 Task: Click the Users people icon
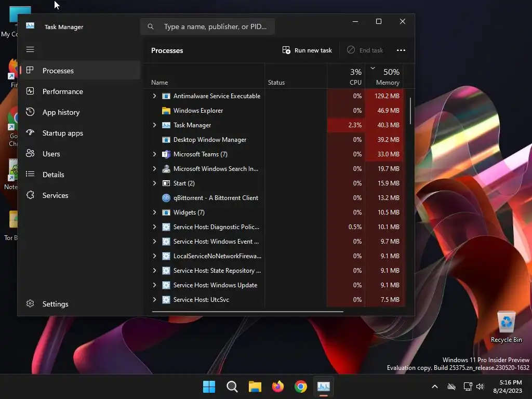click(30, 153)
